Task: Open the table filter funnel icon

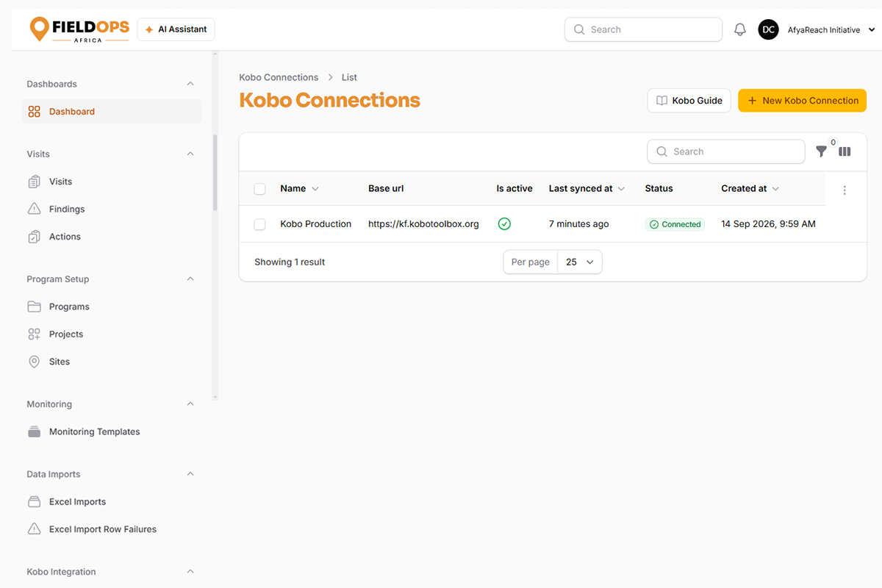Action: pyautogui.click(x=822, y=151)
